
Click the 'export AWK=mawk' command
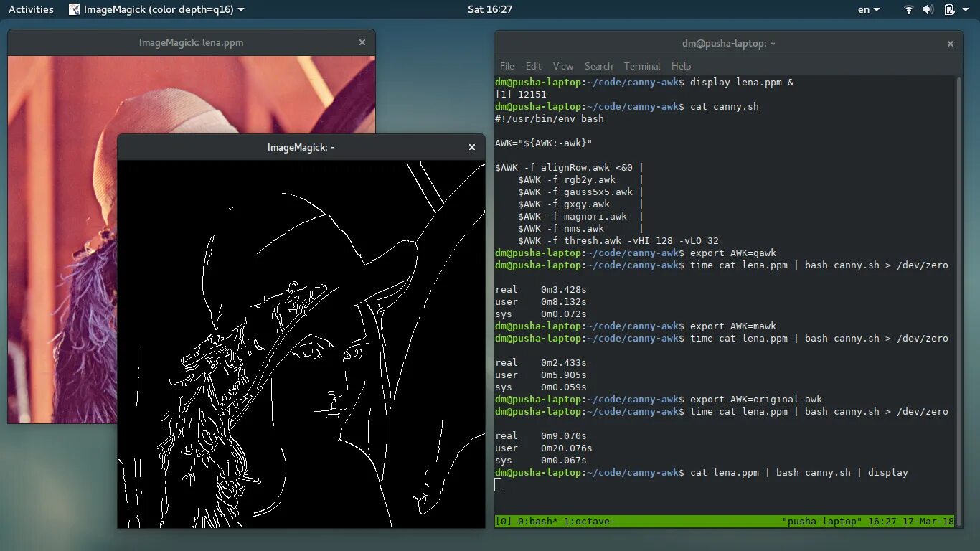click(x=733, y=326)
